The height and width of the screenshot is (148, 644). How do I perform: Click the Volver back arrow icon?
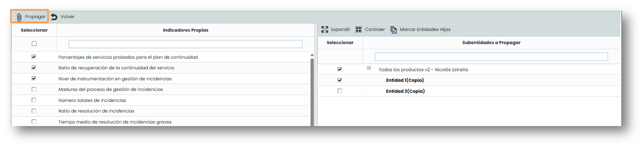coord(54,17)
